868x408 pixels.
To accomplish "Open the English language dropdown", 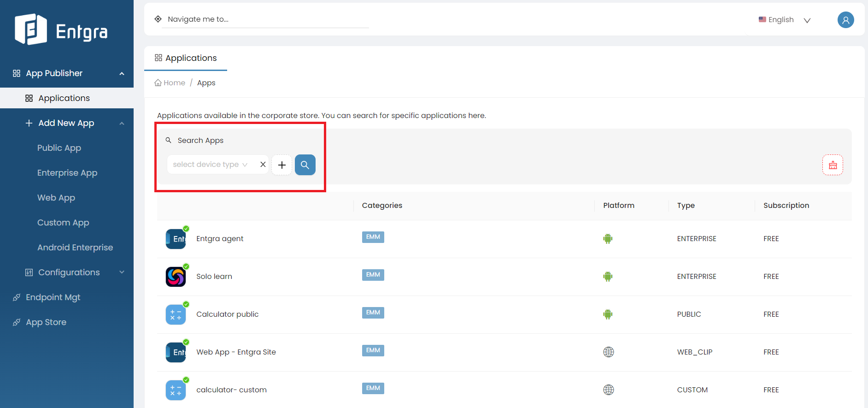I will (x=785, y=20).
